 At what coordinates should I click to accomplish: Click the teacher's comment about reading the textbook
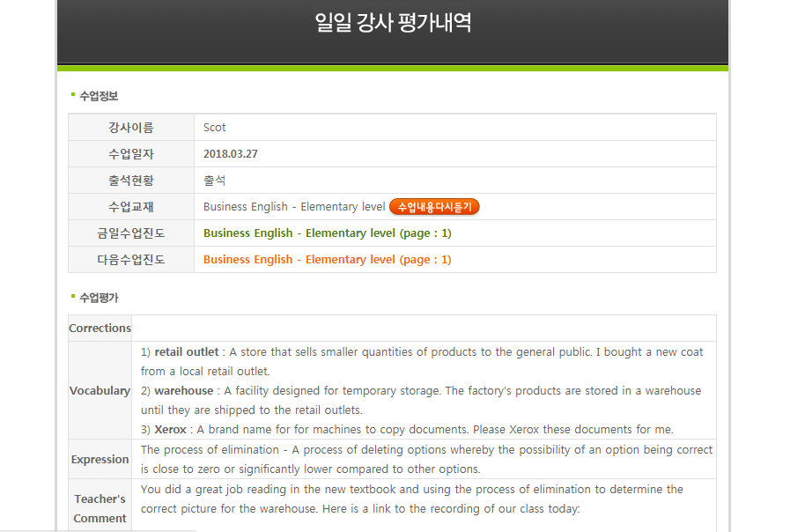[x=411, y=499]
